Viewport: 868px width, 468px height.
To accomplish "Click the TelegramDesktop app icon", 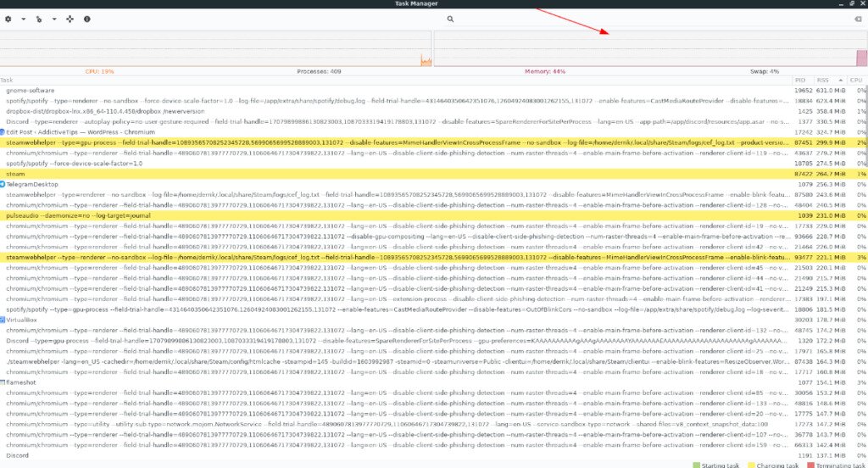I will point(3,185).
